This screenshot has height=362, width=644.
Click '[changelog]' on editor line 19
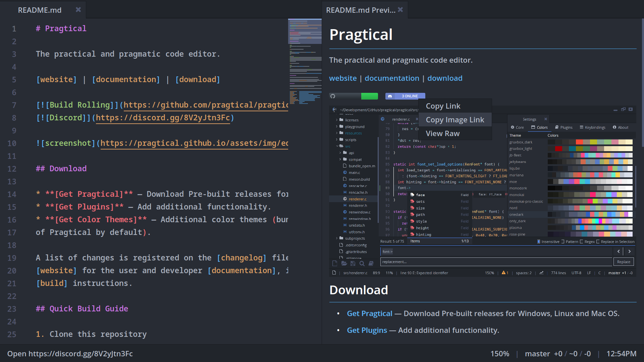click(x=241, y=258)
